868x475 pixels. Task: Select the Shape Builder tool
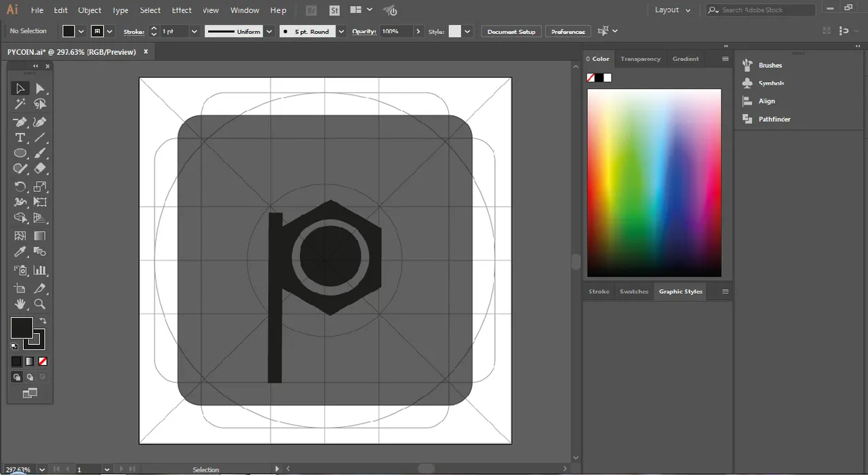20,218
